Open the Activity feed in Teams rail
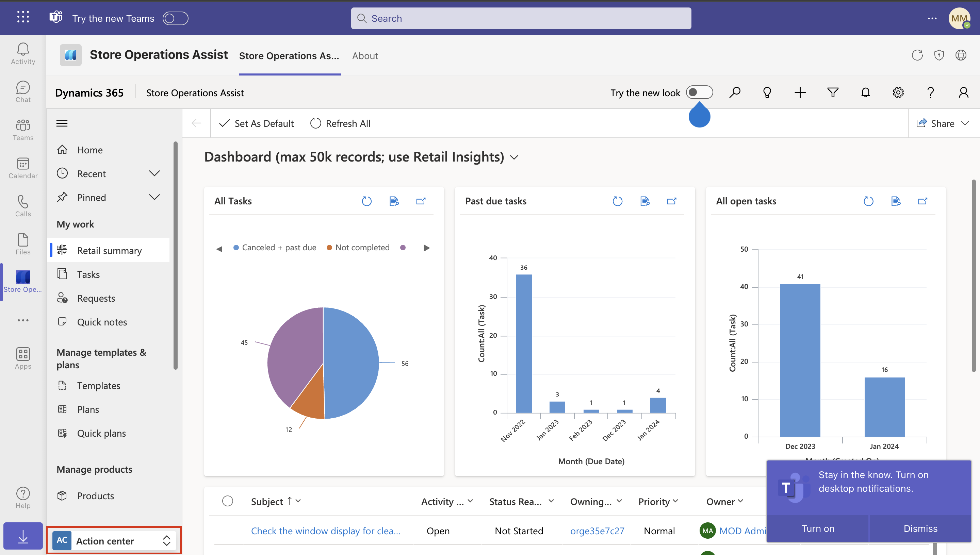 pos(23,53)
